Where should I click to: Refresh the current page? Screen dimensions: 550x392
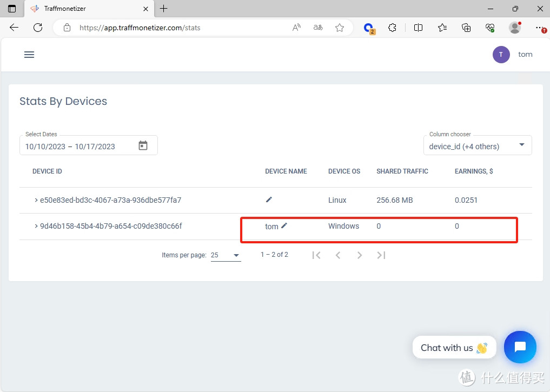pyautogui.click(x=38, y=28)
